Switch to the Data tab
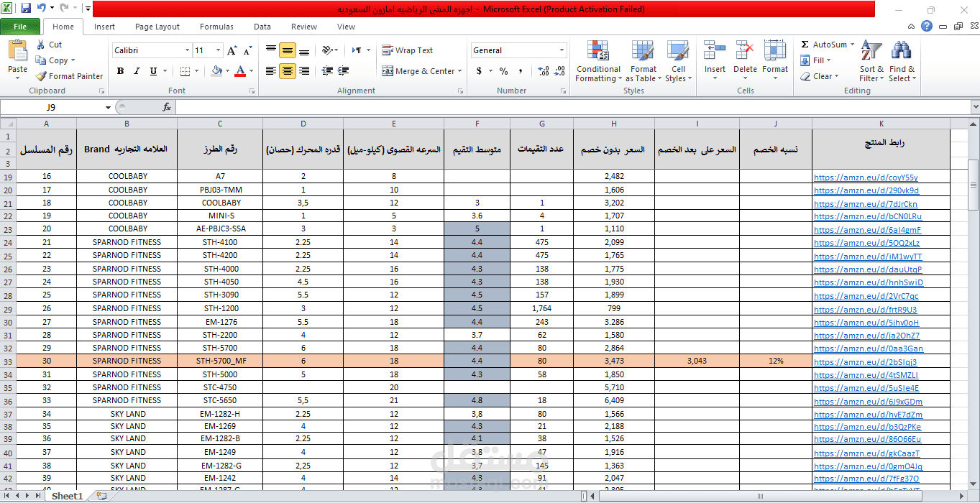Viewport: 980px width, 503px height. (x=262, y=27)
